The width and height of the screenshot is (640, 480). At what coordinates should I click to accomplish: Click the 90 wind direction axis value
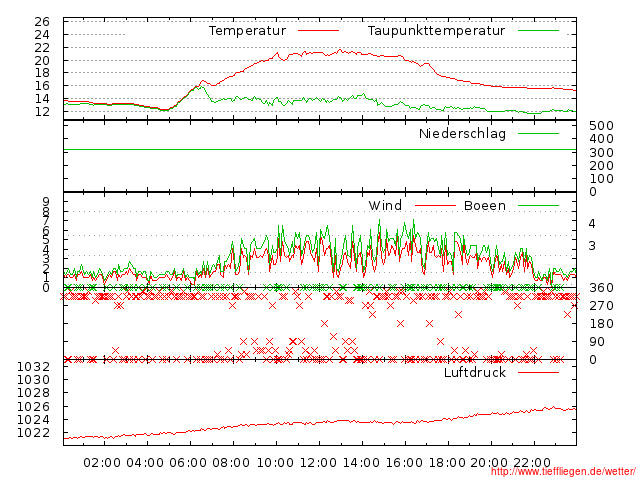[597, 342]
